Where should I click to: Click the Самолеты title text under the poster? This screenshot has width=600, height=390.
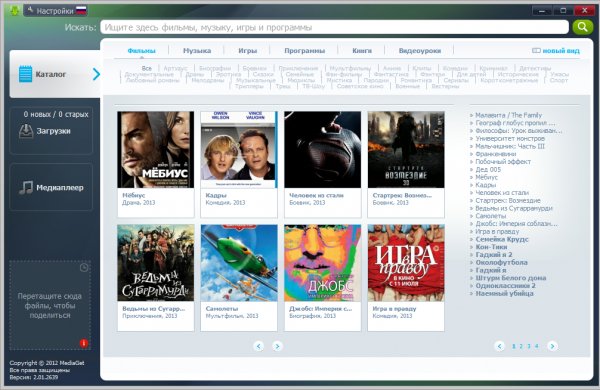coord(222,308)
